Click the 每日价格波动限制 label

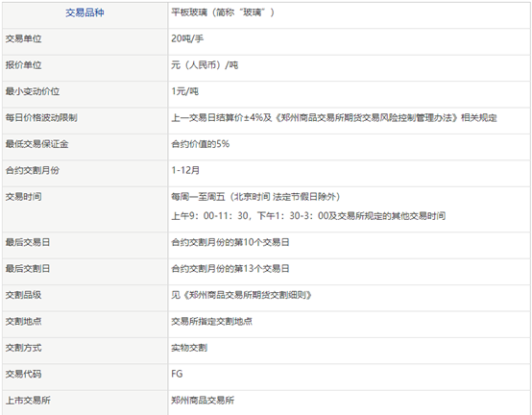coord(41,118)
